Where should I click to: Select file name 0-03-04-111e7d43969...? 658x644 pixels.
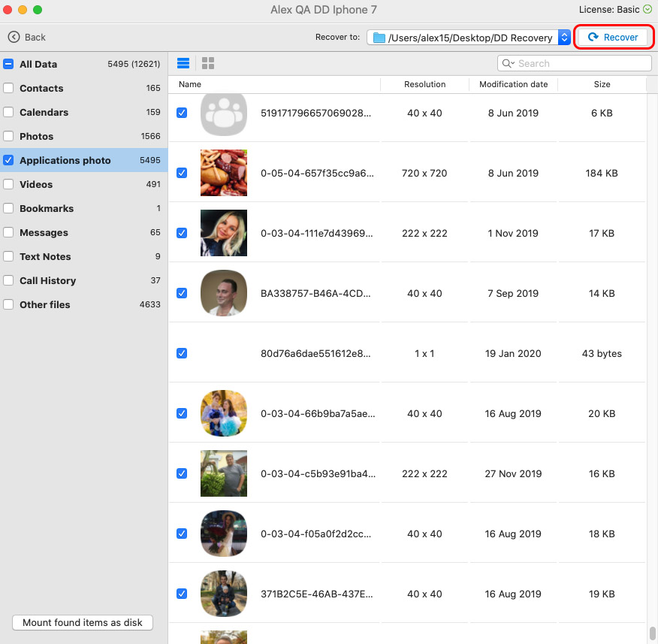[316, 233]
